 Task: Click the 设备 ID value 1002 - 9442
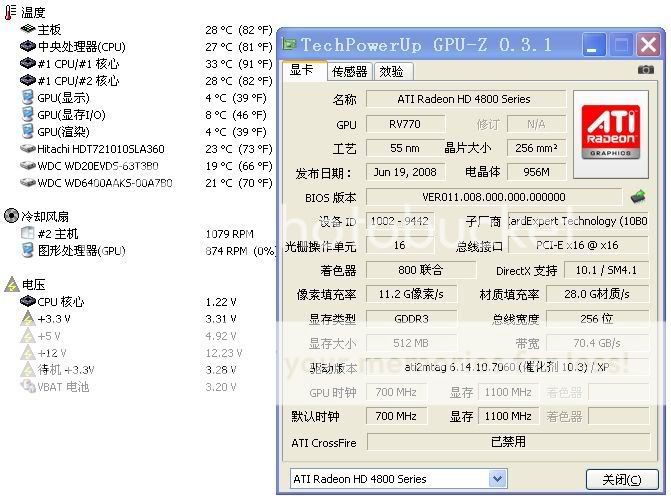[400, 221]
